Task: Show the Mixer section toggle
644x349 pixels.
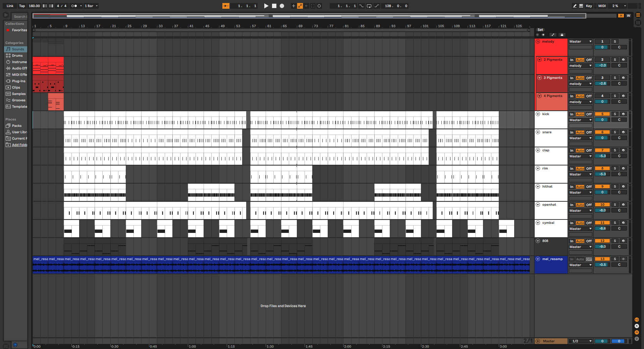Action: (x=637, y=333)
